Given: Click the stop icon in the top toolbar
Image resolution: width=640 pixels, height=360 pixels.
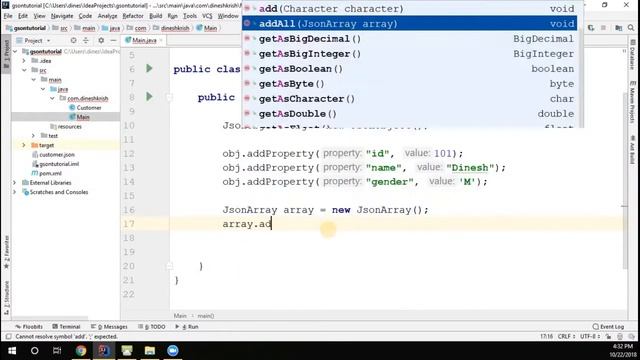Looking at the screenshot, I should [603, 28].
